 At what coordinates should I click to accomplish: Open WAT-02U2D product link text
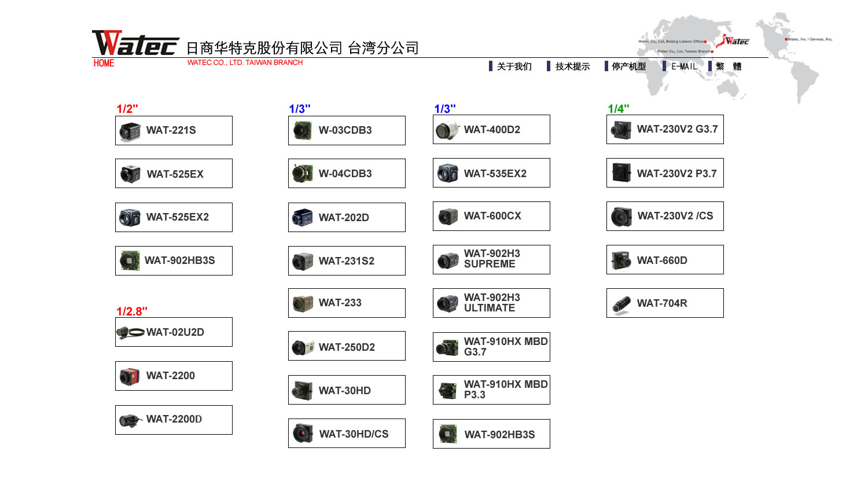(175, 332)
